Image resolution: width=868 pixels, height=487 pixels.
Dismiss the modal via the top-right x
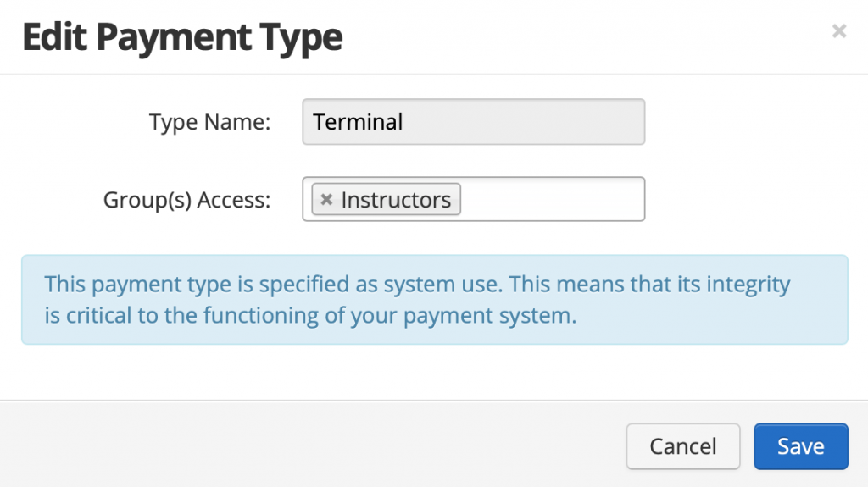pyautogui.click(x=838, y=31)
